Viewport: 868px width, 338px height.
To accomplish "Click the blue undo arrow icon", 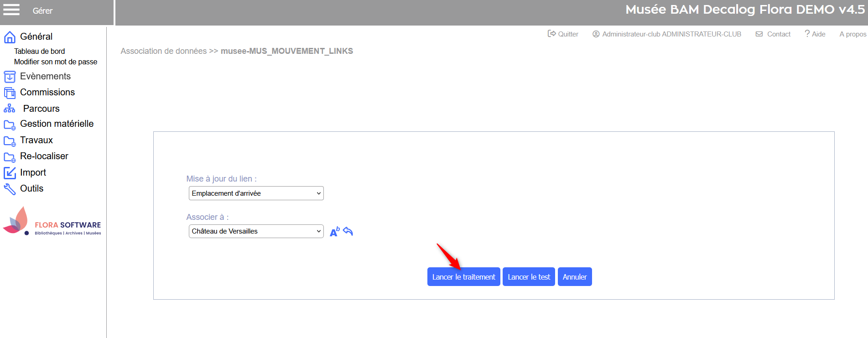I will [x=348, y=231].
